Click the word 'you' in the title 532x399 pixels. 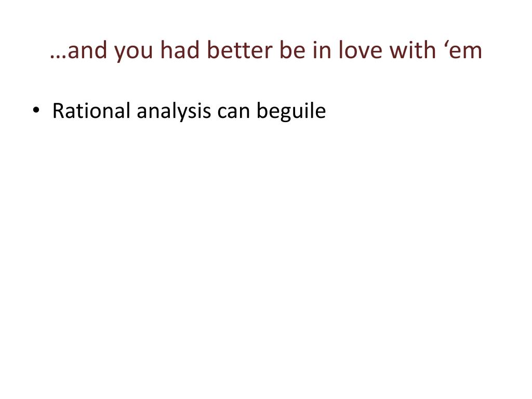[134, 53]
